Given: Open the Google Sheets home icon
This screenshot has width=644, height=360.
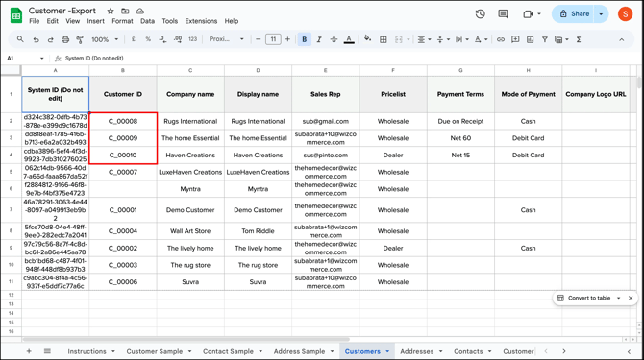Looking at the screenshot, I should [16, 15].
